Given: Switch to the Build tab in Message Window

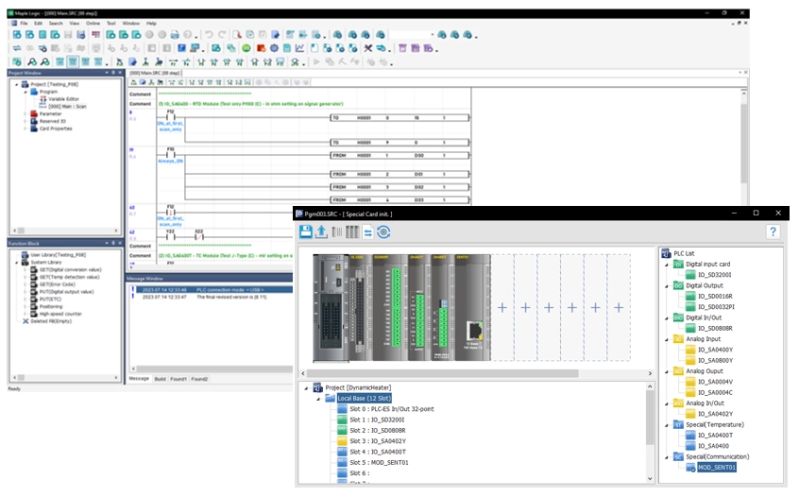Looking at the screenshot, I should coord(160,379).
